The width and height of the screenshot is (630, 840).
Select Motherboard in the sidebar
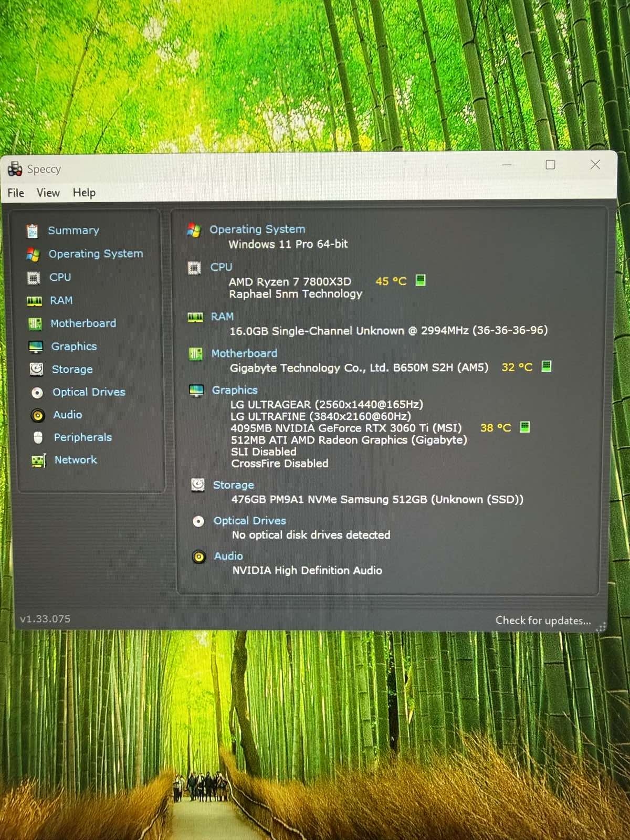coord(83,323)
